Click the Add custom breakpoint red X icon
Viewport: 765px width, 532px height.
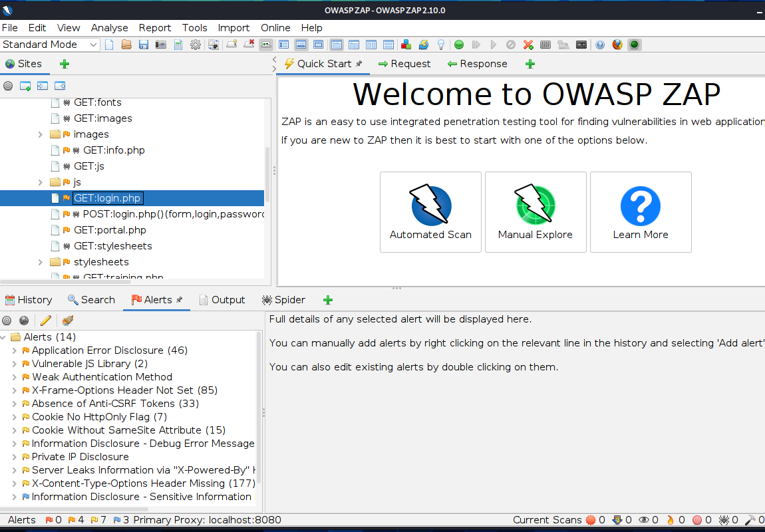click(x=528, y=45)
